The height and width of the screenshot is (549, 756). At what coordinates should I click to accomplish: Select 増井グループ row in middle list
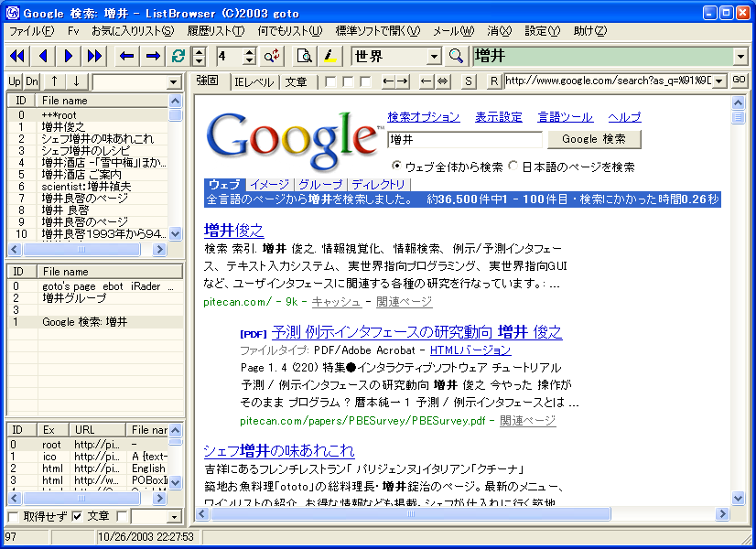click(x=95, y=298)
